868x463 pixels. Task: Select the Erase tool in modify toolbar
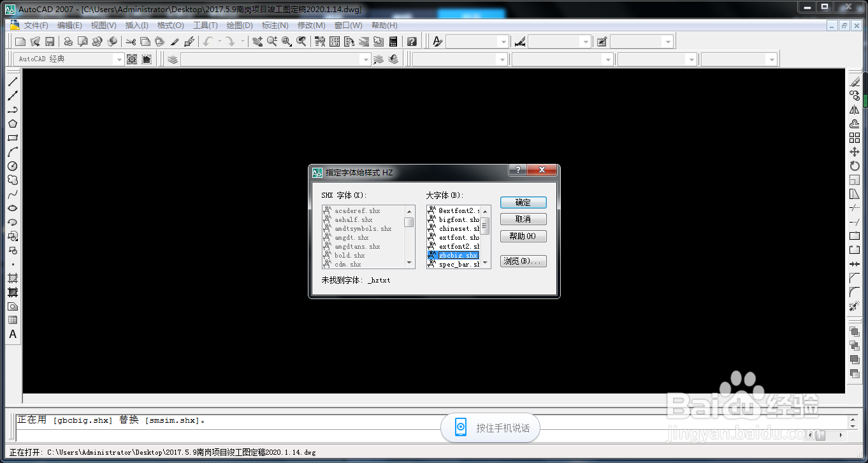pos(855,82)
